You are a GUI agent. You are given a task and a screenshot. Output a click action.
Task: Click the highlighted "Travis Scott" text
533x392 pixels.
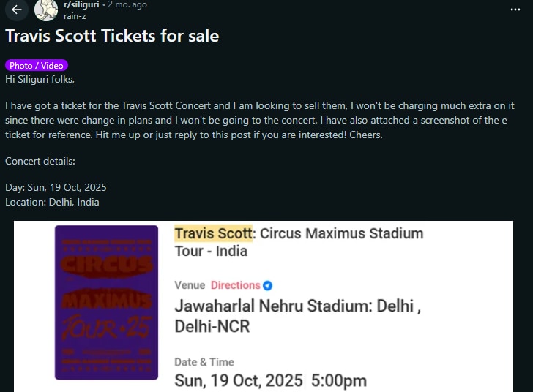(x=213, y=233)
